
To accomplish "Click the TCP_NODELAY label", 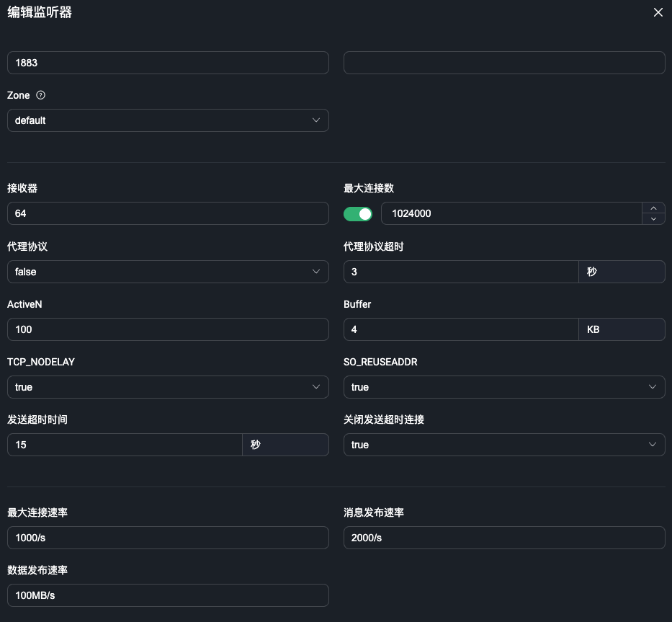I will point(41,362).
